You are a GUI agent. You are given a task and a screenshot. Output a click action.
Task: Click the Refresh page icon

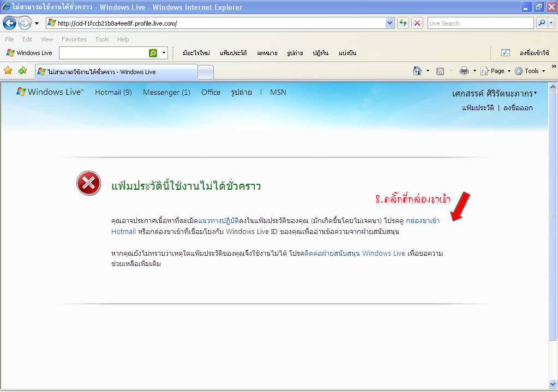tap(403, 23)
